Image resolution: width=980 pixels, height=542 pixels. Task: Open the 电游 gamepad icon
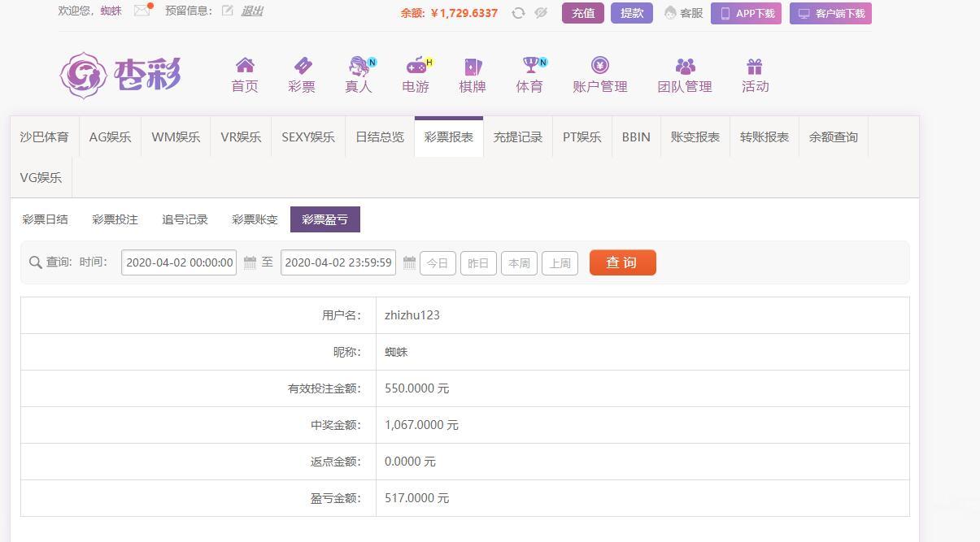tap(416, 66)
